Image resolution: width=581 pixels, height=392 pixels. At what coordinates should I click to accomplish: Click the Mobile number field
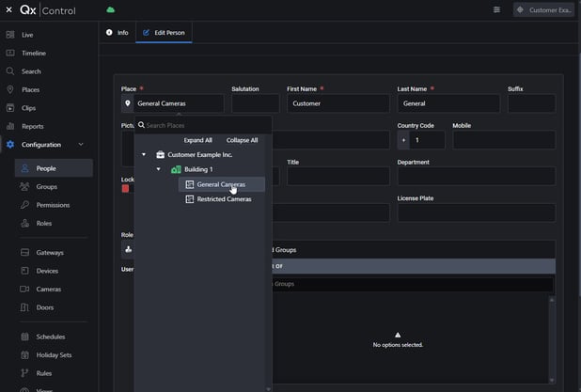tap(504, 140)
